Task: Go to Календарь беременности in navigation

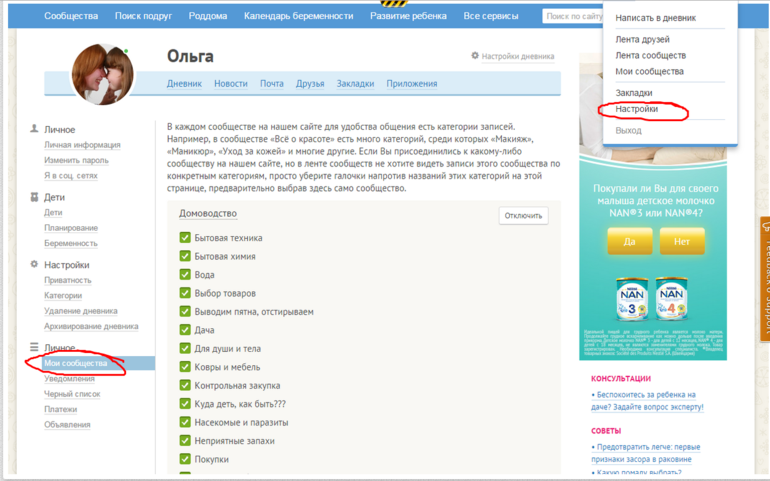Action: [298, 16]
